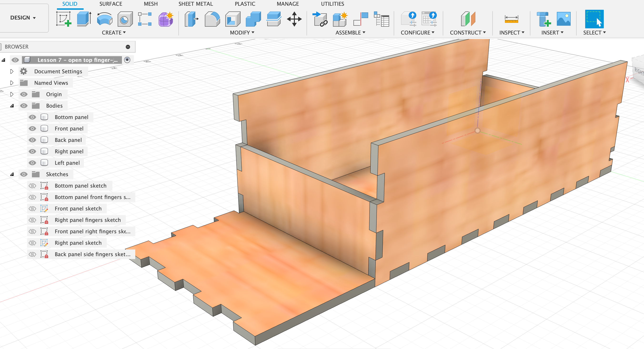Open the MODIFY dropdown menu
Screen dimensions: 644x349
click(x=242, y=33)
